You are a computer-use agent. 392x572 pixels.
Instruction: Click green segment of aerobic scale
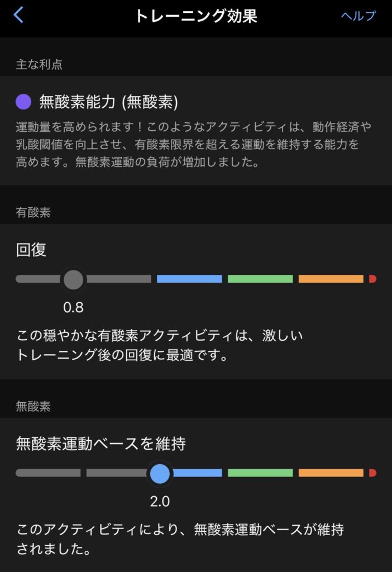(x=260, y=279)
